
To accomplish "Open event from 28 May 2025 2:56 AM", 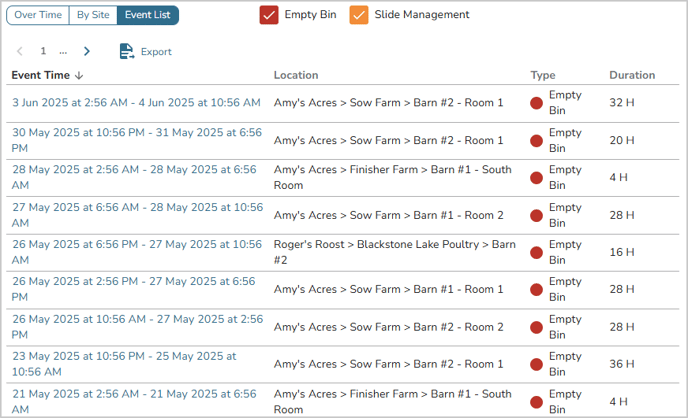I will pyautogui.click(x=134, y=177).
